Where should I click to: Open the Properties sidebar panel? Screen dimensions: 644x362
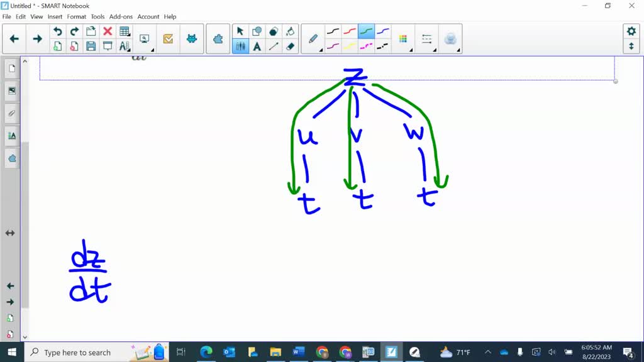[11, 135]
